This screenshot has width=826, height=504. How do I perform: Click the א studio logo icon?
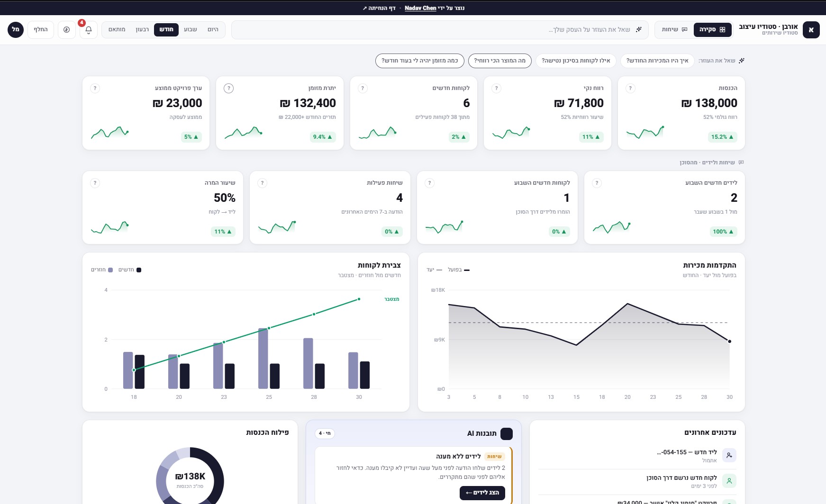[x=811, y=30]
